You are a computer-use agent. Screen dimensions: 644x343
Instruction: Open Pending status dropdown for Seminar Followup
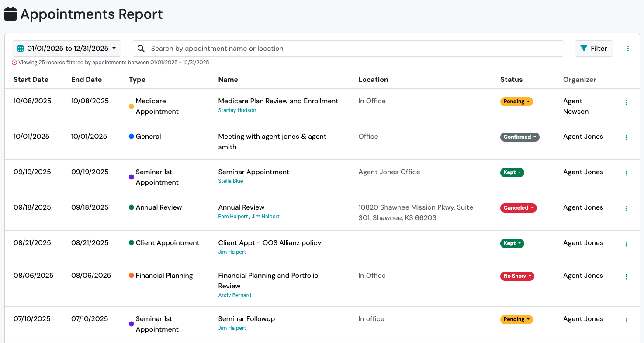tap(516, 319)
